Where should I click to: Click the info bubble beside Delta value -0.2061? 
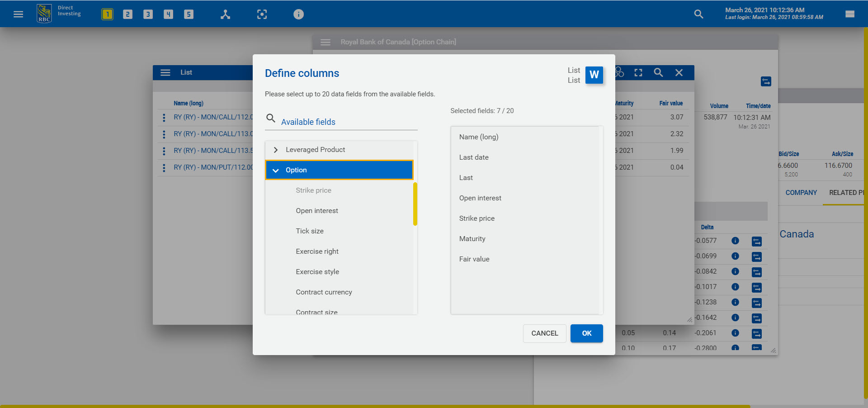point(736,334)
